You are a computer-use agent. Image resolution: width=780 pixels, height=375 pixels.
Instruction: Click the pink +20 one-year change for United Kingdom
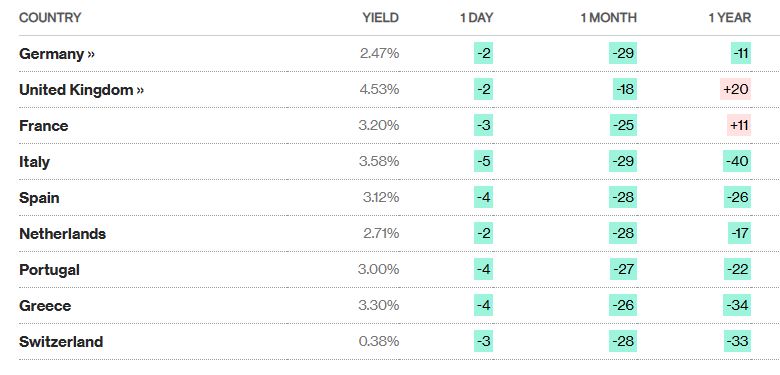[735, 90]
